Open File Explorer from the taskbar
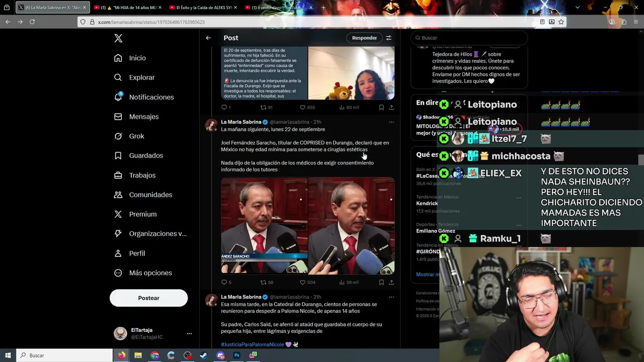Screen dimensions: 644x362 coord(138,355)
